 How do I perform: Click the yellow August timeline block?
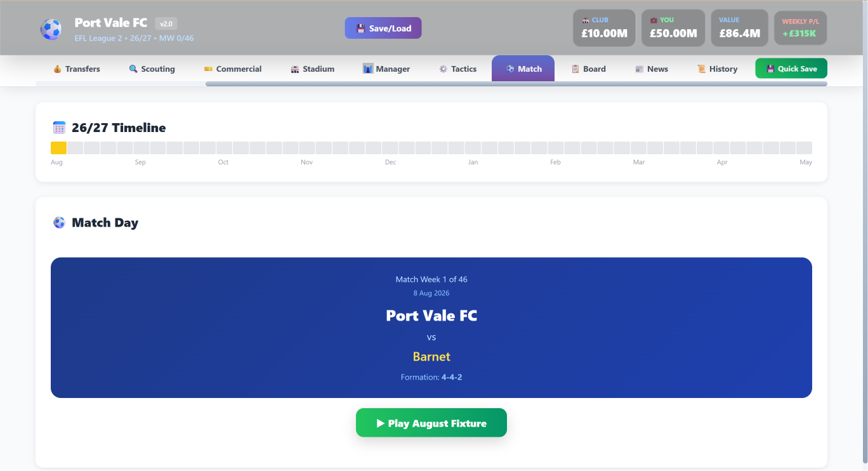point(58,148)
